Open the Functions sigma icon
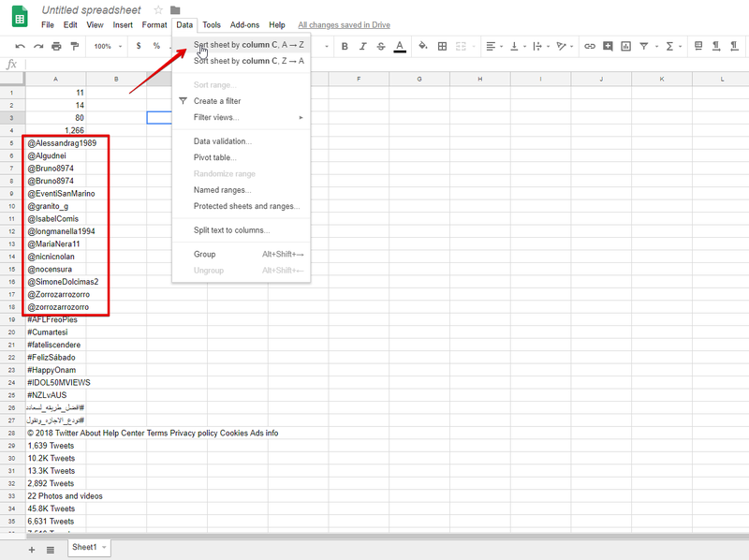The width and height of the screenshot is (749, 560). tap(670, 47)
